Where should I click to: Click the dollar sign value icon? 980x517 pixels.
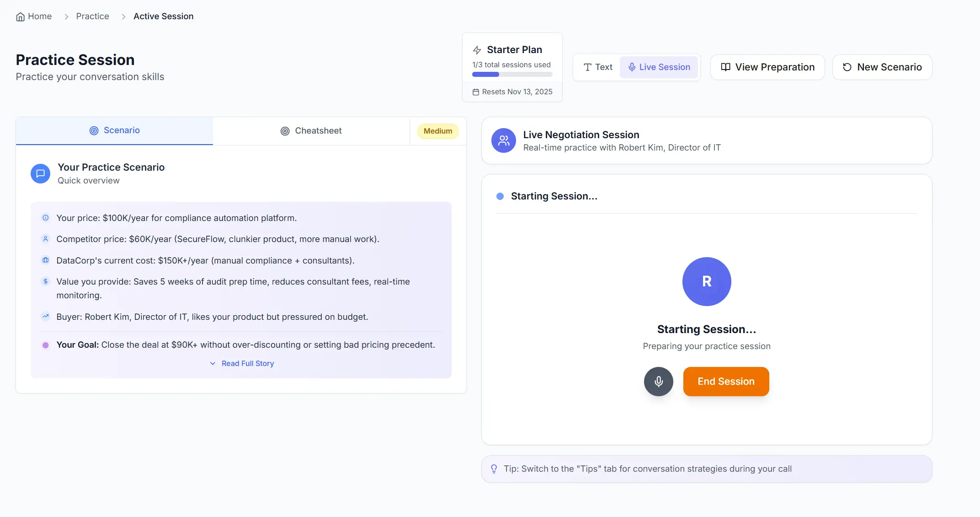point(45,281)
